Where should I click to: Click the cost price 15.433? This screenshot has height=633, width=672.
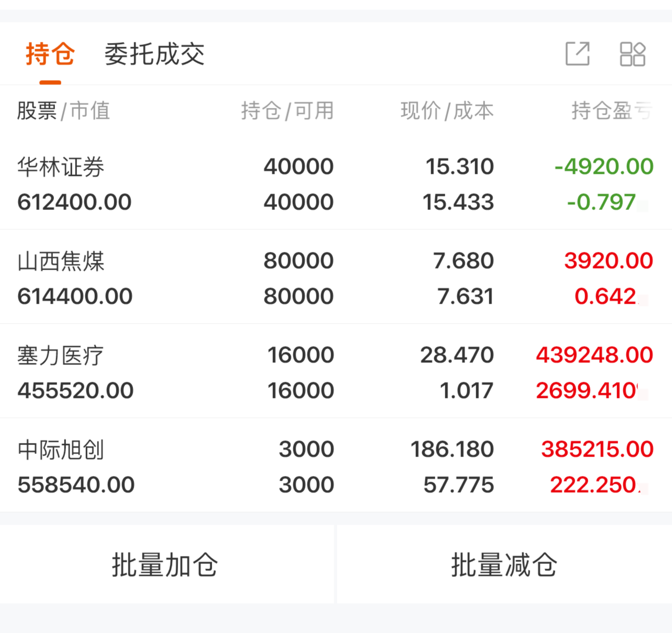(x=458, y=202)
